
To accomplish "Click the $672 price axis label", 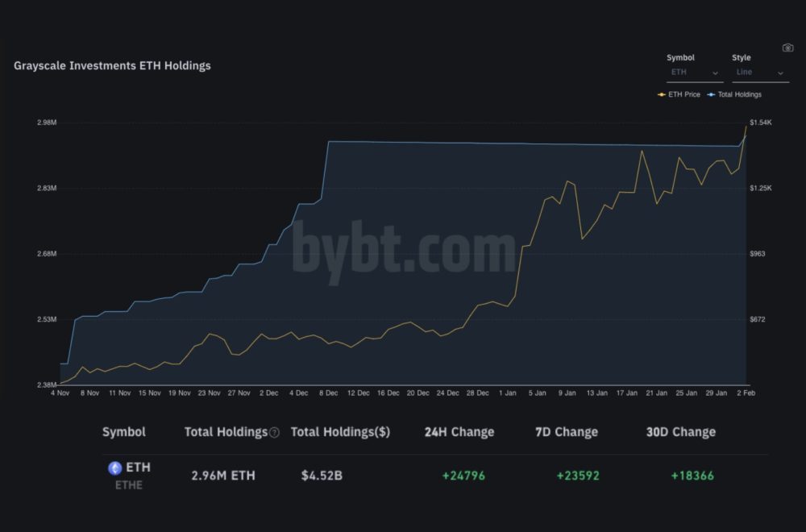I will pyautogui.click(x=758, y=320).
